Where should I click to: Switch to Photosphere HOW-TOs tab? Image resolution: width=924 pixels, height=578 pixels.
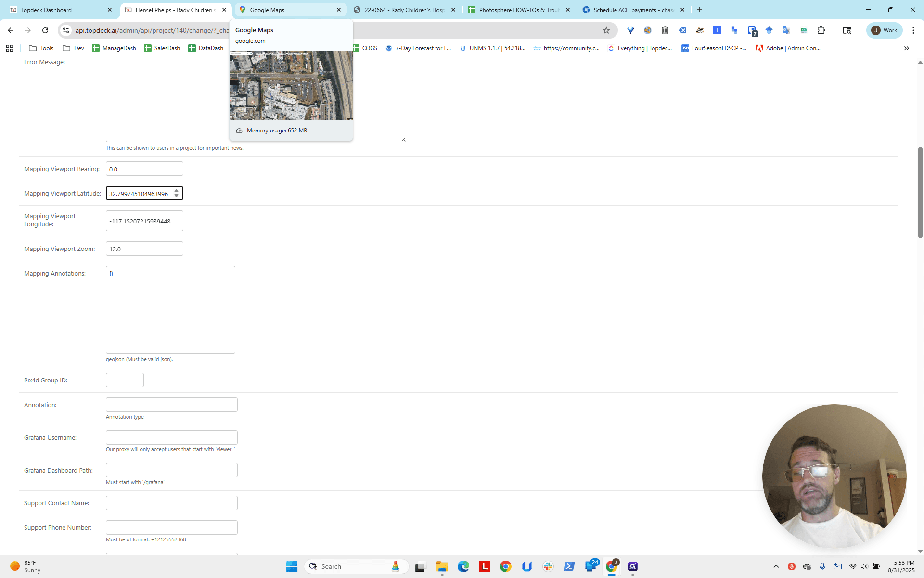(x=520, y=10)
